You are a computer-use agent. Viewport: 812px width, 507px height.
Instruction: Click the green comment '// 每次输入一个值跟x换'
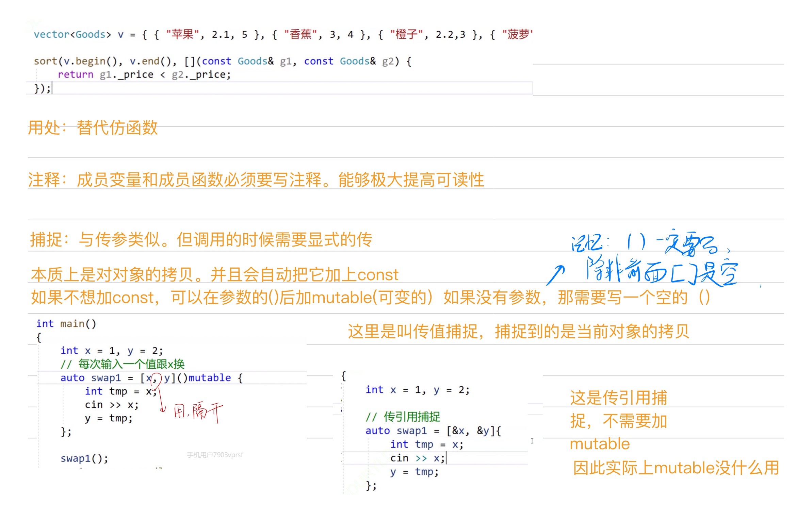coord(122,364)
